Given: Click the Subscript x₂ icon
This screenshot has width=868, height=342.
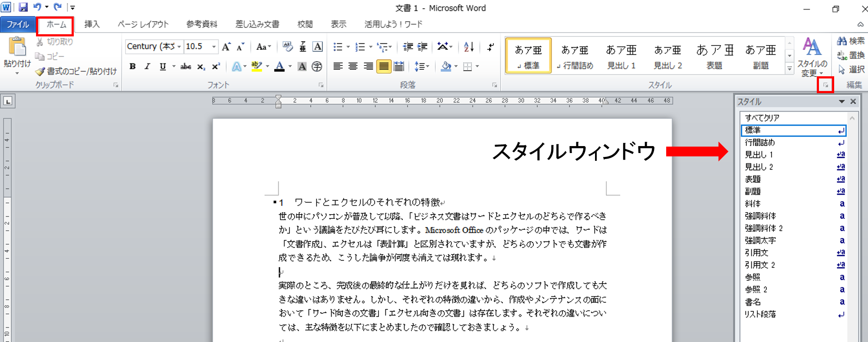Looking at the screenshot, I should [201, 66].
